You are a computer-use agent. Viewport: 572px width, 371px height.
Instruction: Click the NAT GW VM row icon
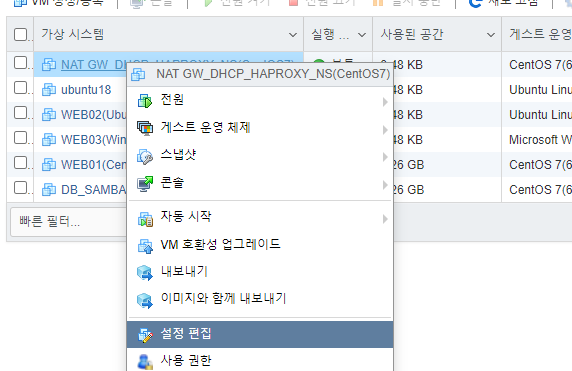[49, 65]
